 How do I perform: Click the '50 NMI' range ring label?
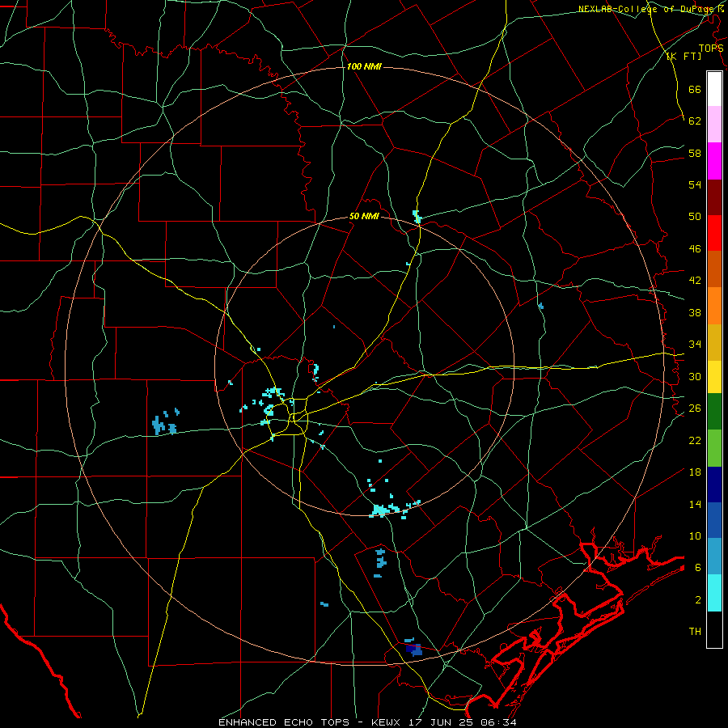[x=364, y=216]
